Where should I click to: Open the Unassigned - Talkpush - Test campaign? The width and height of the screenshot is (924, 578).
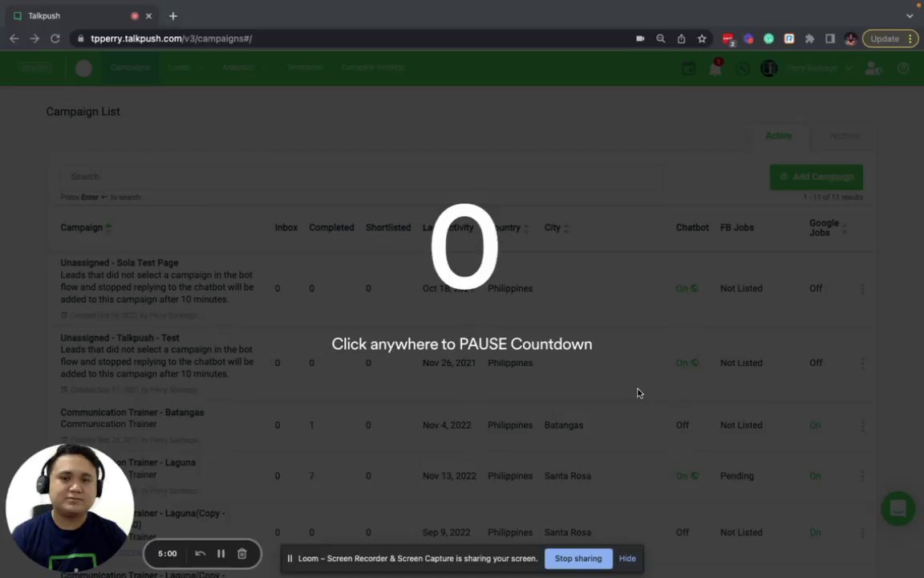(120, 338)
